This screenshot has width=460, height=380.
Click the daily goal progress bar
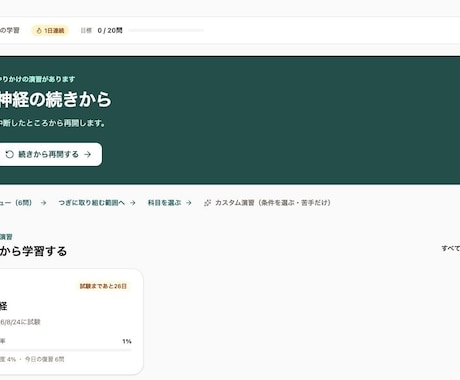pos(166,30)
